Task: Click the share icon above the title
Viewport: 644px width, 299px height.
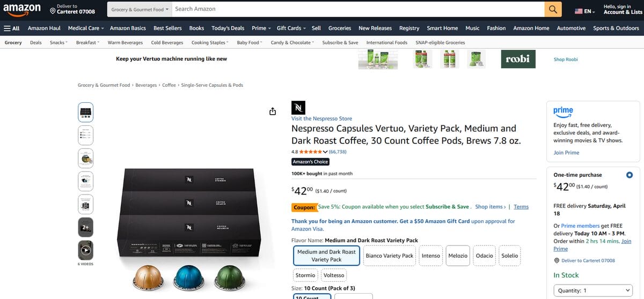Action: coord(273,111)
